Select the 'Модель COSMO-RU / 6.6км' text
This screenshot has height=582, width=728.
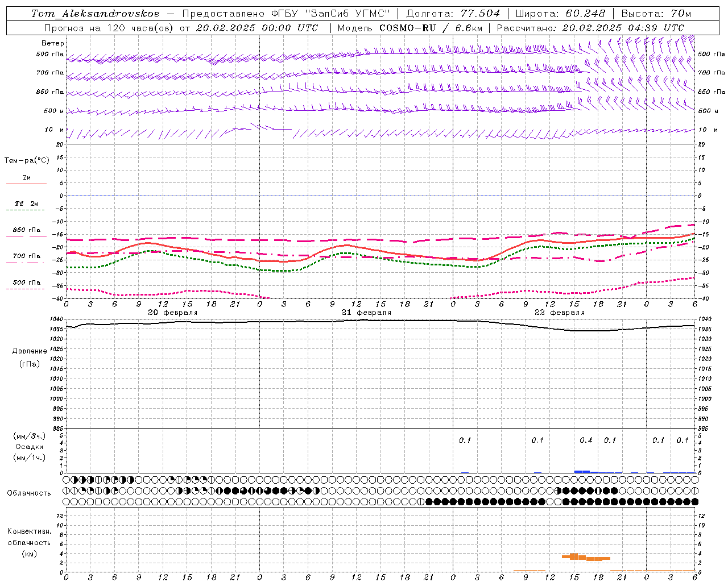tap(410, 28)
